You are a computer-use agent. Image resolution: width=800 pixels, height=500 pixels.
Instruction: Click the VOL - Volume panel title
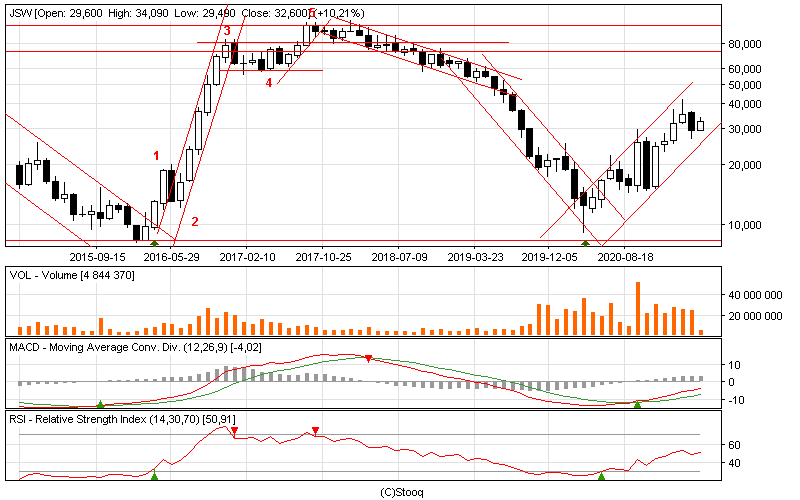point(72,276)
